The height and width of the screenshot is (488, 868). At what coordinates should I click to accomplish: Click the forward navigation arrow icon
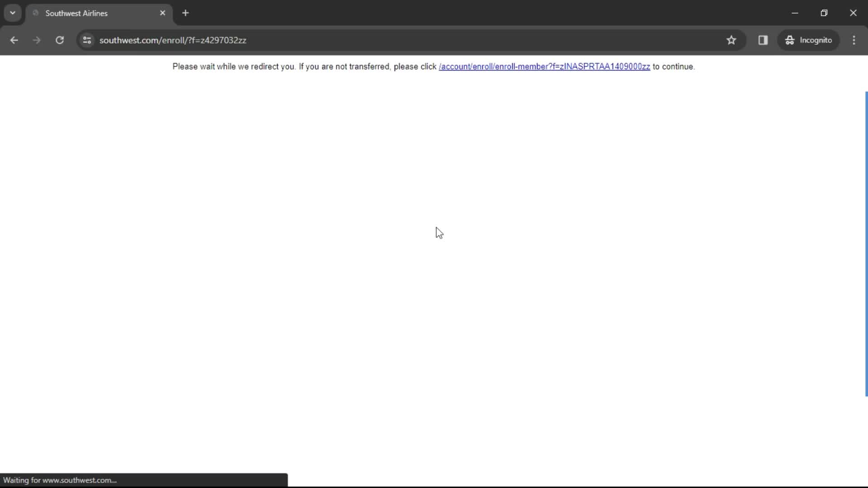pyautogui.click(x=36, y=40)
